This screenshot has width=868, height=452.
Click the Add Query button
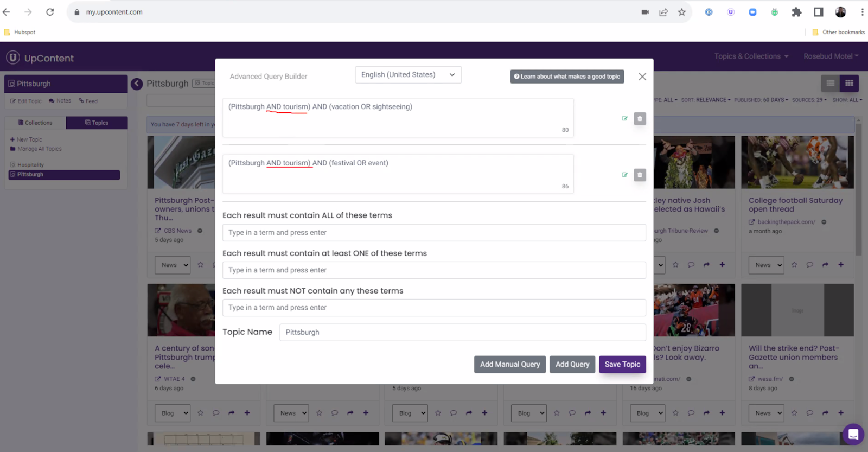point(572,364)
